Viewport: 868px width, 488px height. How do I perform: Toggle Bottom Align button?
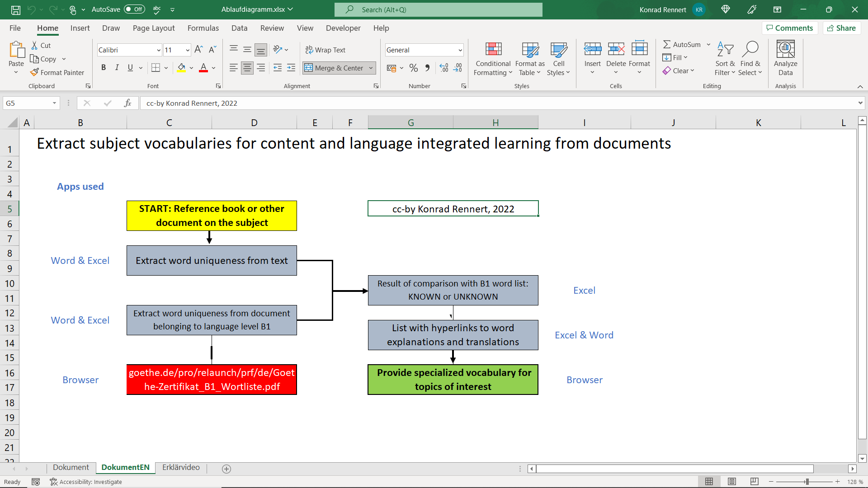(261, 50)
